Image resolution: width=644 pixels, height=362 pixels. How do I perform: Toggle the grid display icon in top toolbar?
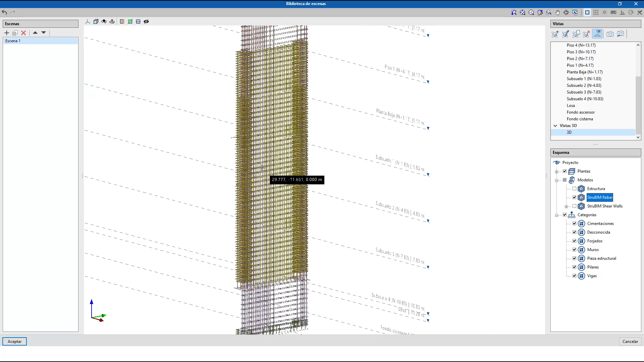pos(596,12)
